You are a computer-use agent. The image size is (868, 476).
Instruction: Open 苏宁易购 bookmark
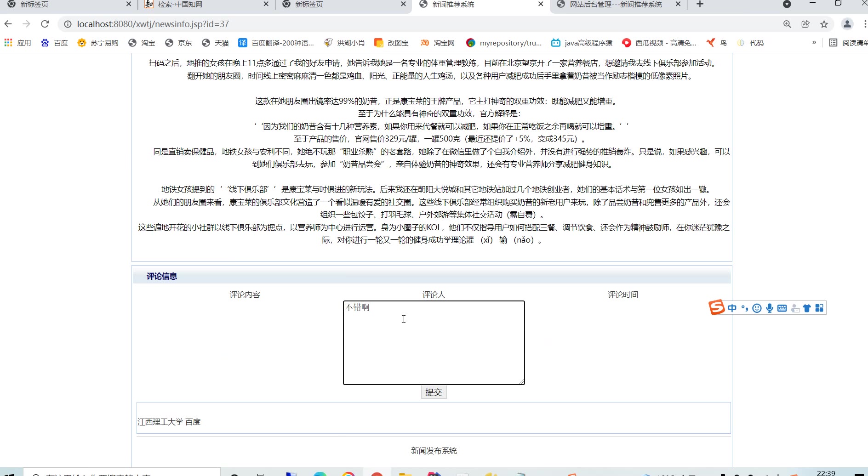tap(98, 43)
